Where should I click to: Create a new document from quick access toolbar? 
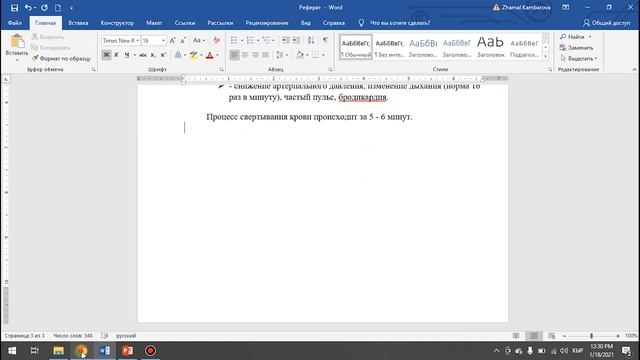pyautogui.click(x=58, y=8)
